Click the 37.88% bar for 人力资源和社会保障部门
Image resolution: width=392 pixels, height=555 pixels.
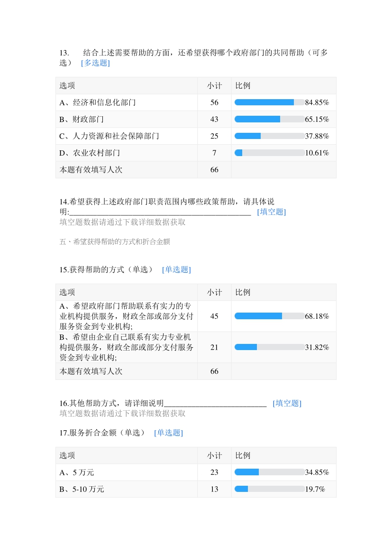[269, 136]
